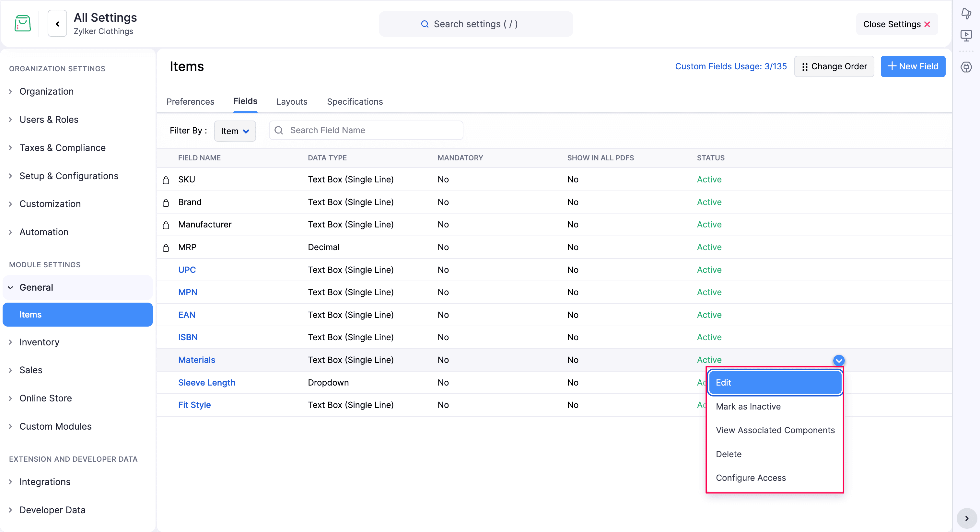Screen dimensions: 980x532
Task: Open the Fit Style field link
Action: (x=194, y=405)
